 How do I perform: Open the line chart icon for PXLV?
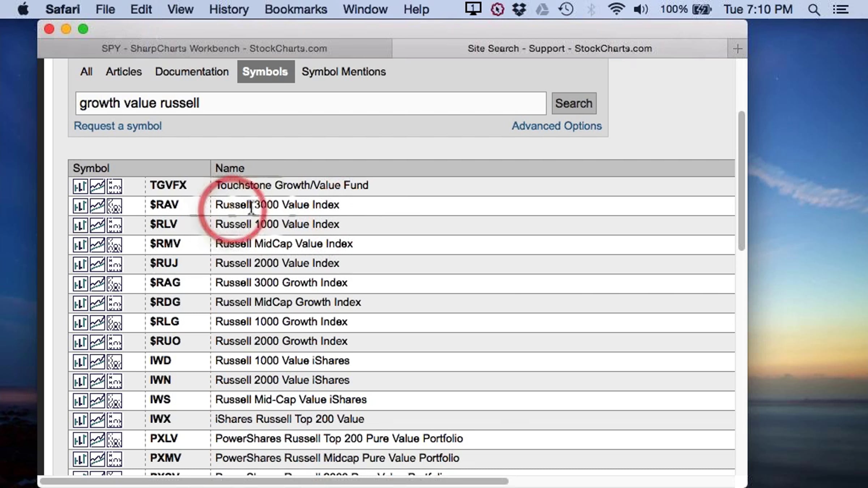(x=97, y=440)
